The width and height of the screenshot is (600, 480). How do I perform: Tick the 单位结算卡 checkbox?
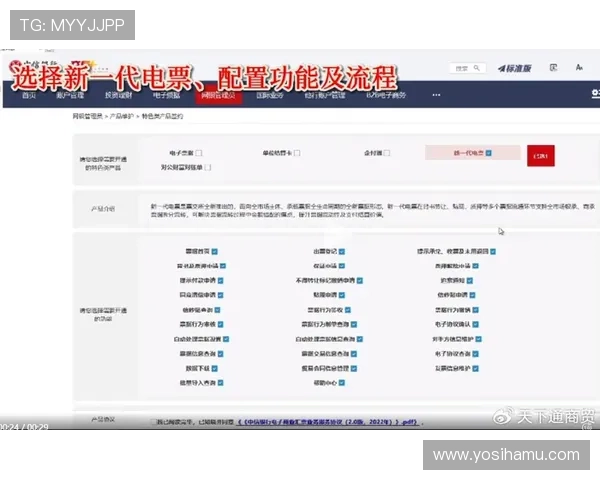click(297, 153)
